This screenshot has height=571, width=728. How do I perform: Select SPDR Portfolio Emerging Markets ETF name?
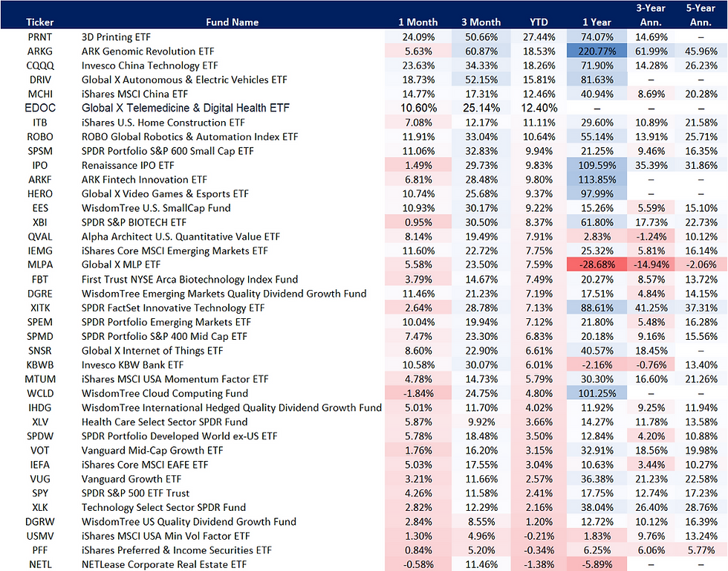pyautogui.click(x=166, y=322)
